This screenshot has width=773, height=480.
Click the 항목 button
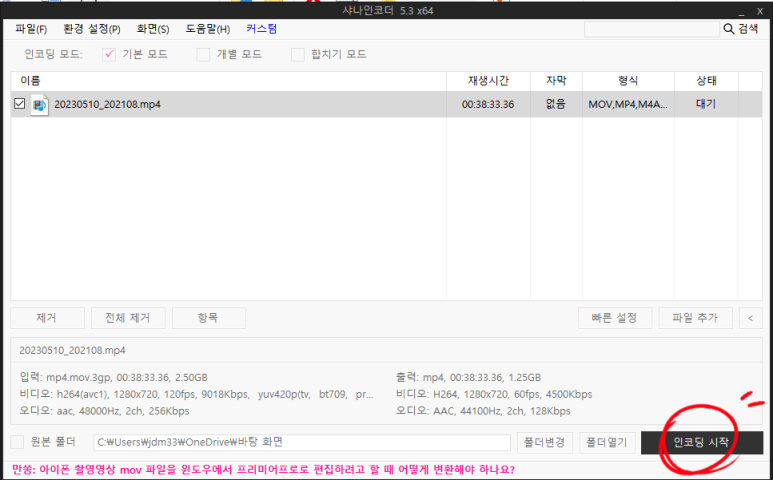pyautogui.click(x=209, y=318)
